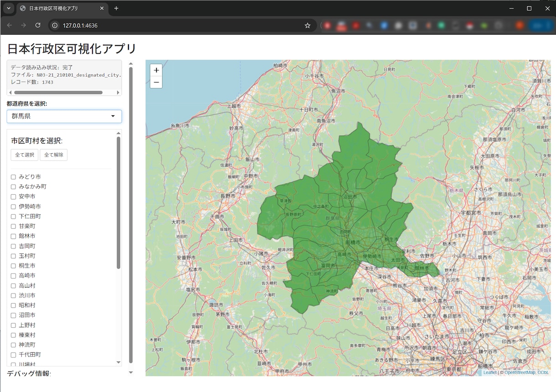The width and height of the screenshot is (556, 392).
Task: Click the 長野市 label on map
Action: click(227, 196)
